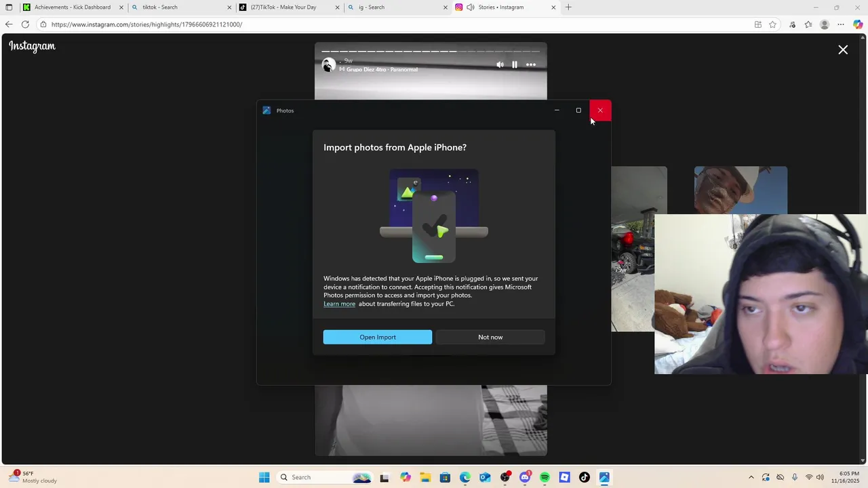
Task: Open a new browser tab
Action: click(x=568, y=7)
